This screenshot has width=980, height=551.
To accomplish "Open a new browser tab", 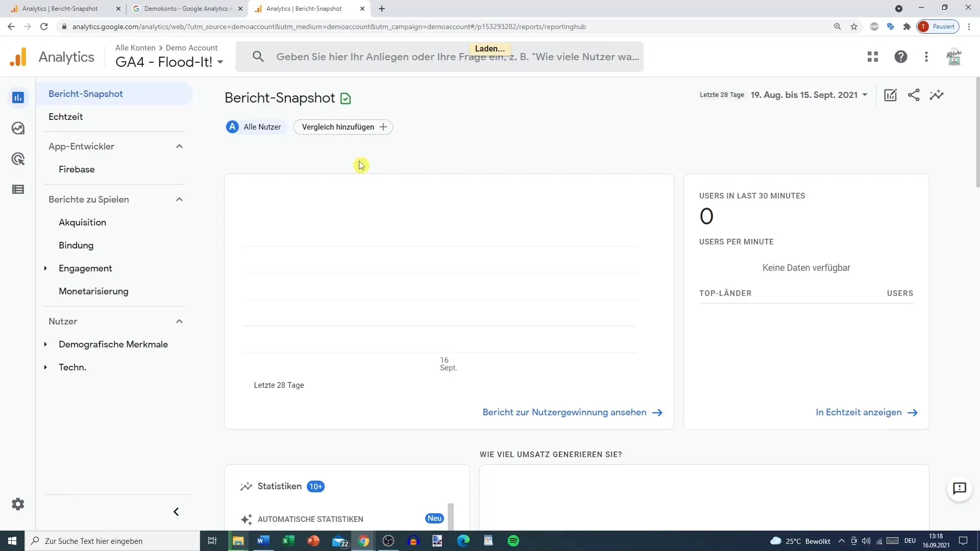I will click(x=382, y=9).
